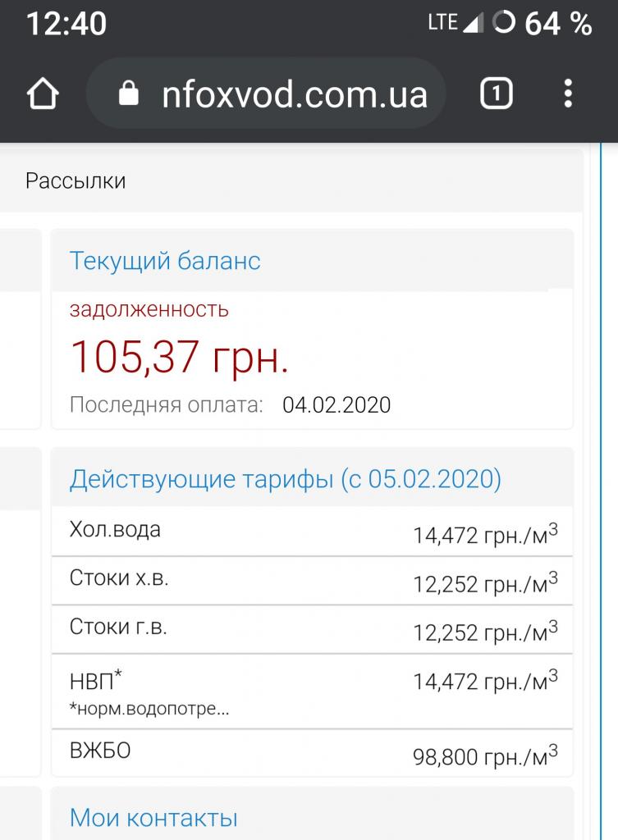The image size is (618, 840).
Task: Tap the browser home icon
Action: (x=43, y=95)
